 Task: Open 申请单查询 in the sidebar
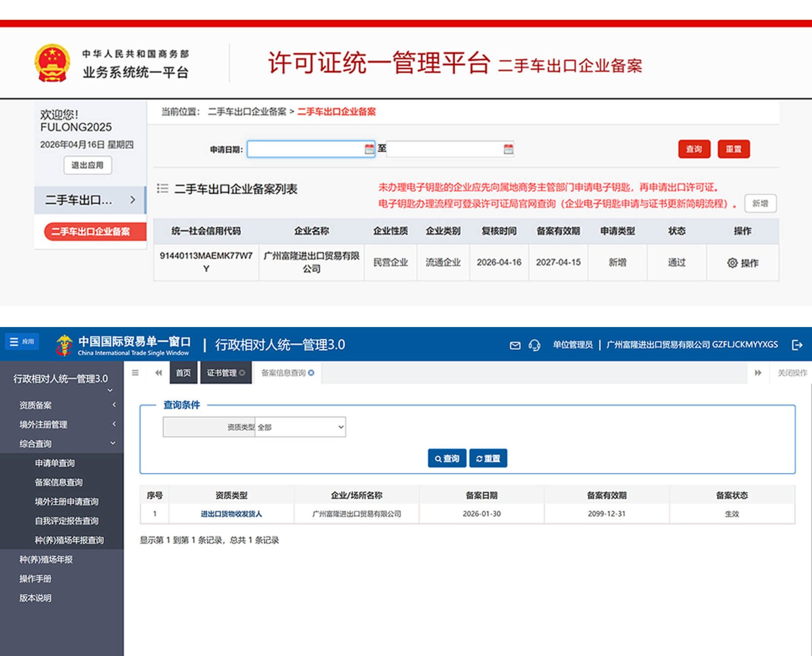55,463
